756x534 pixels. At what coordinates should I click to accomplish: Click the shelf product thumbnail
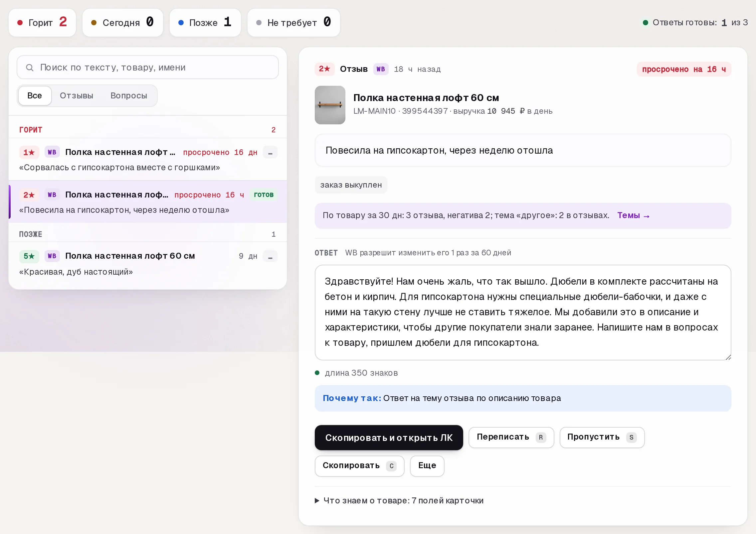(x=330, y=105)
